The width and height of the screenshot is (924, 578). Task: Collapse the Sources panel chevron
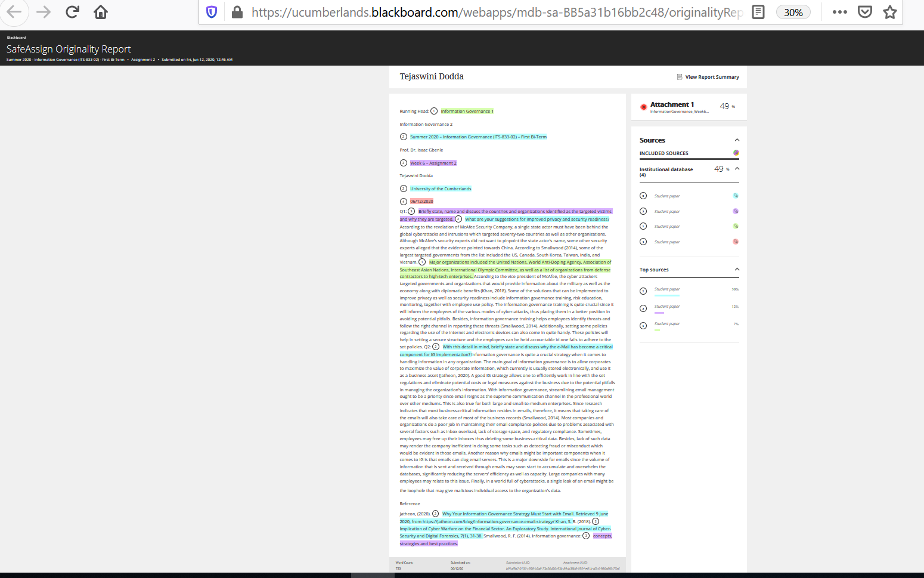(x=737, y=140)
